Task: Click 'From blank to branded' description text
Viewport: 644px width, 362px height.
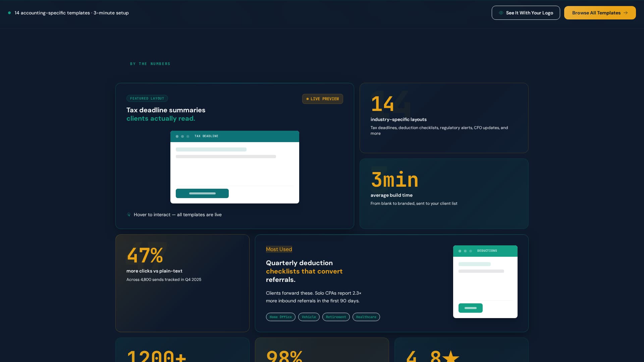Action: (414, 203)
